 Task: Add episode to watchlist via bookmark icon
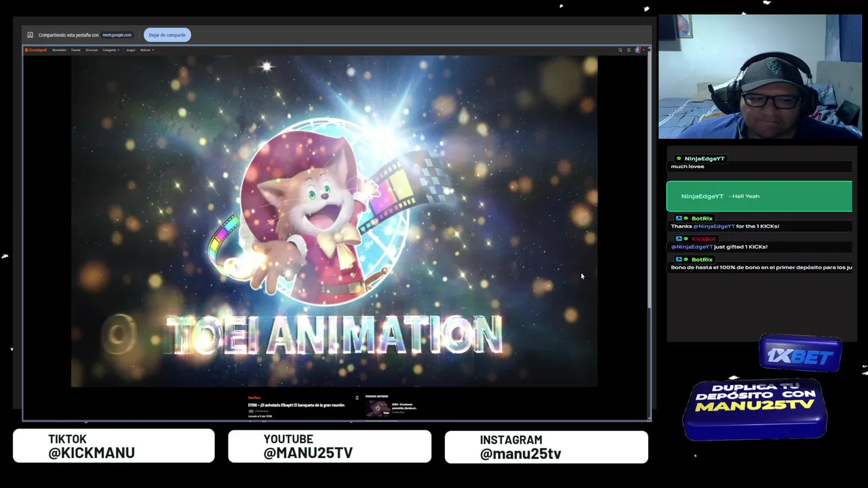point(357,398)
